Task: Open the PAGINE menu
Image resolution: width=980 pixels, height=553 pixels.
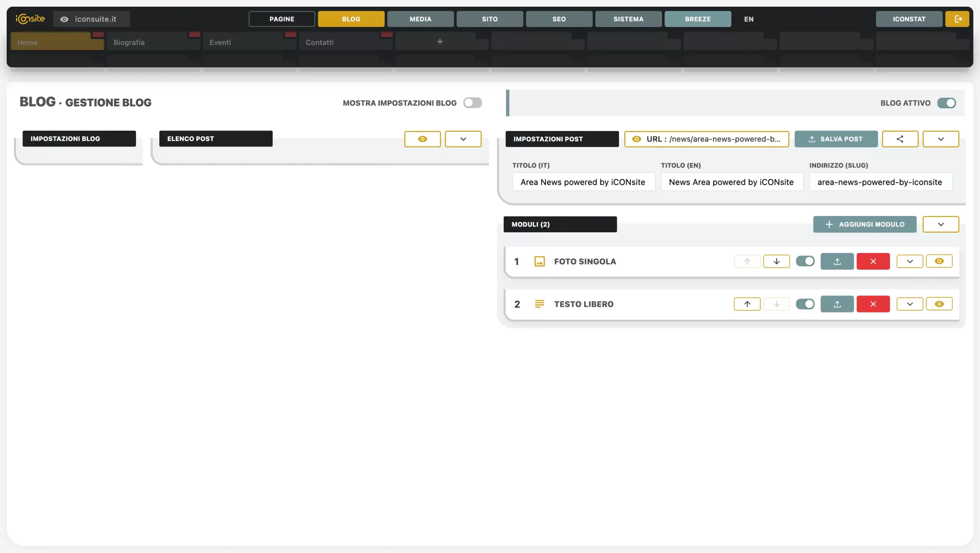Action: pos(281,19)
